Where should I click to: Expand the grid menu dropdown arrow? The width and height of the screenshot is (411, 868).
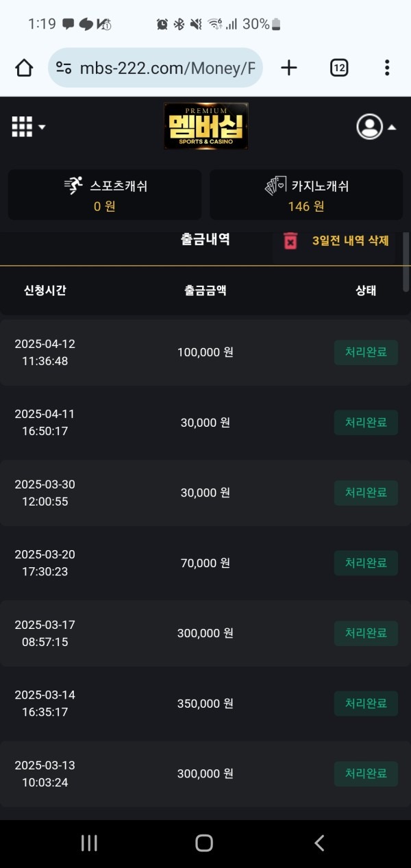pos(41,127)
